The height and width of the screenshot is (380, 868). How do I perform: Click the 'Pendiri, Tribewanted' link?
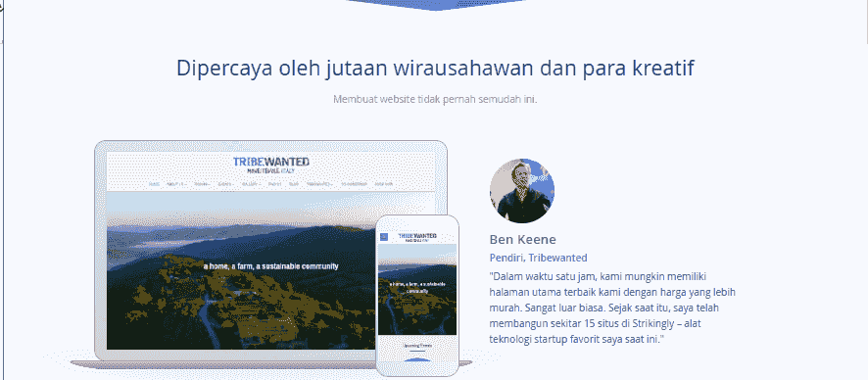(538, 258)
